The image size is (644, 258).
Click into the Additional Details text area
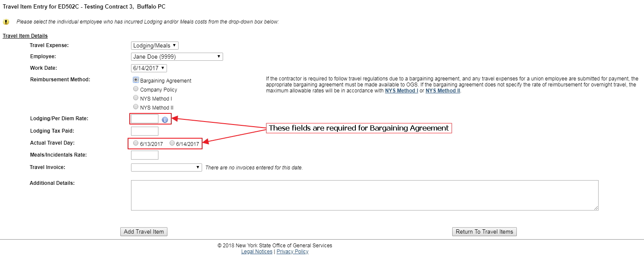pos(364,195)
